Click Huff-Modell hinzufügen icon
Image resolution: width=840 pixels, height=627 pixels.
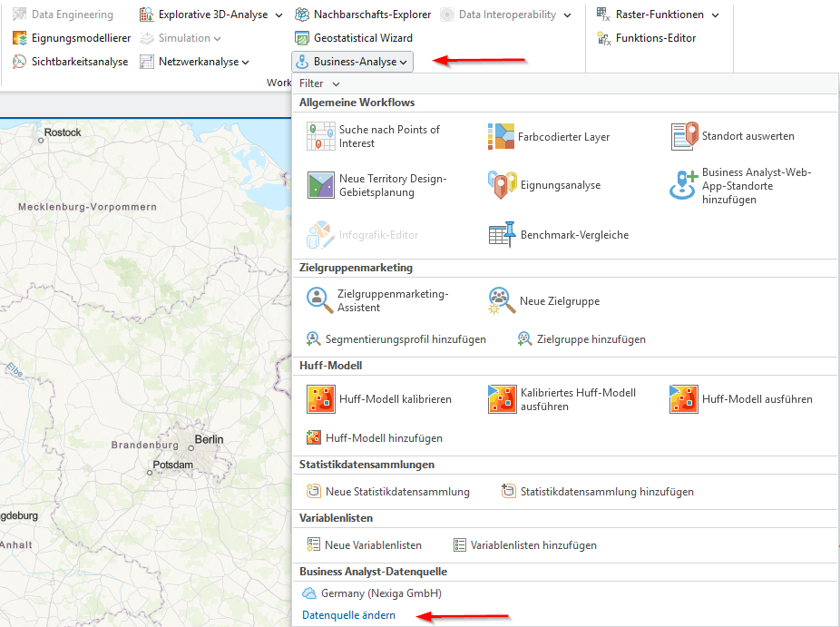point(313,438)
